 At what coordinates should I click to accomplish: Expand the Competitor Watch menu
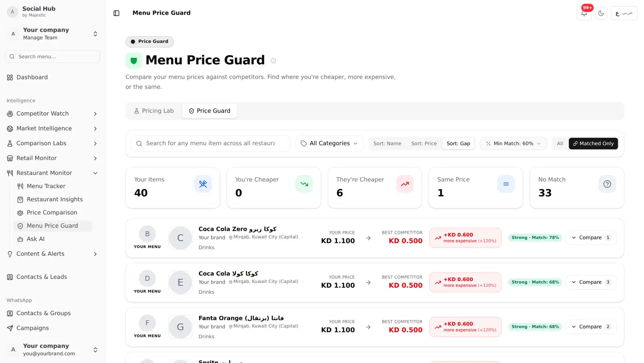point(53,113)
